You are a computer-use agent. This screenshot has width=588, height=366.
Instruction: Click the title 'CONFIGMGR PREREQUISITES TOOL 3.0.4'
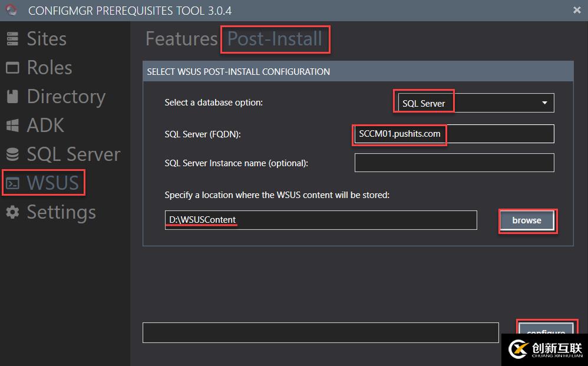tap(130, 11)
